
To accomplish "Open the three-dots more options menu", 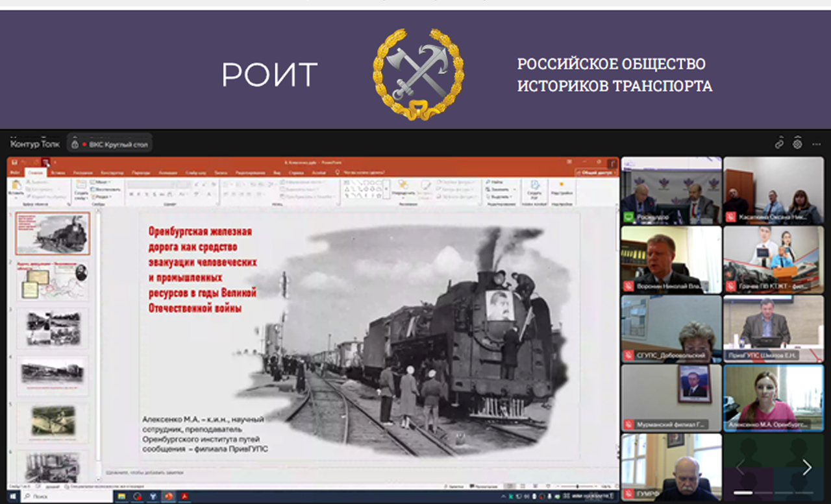I will point(815,143).
